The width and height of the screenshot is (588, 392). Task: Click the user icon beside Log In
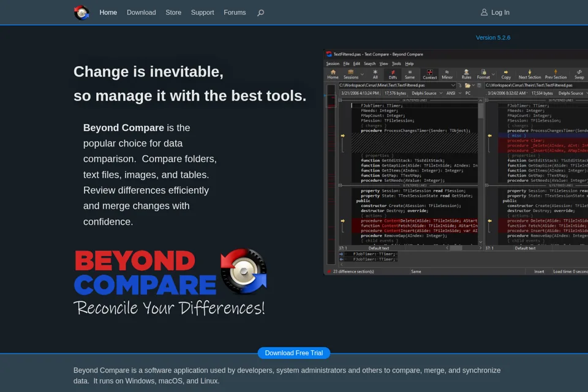click(x=484, y=12)
